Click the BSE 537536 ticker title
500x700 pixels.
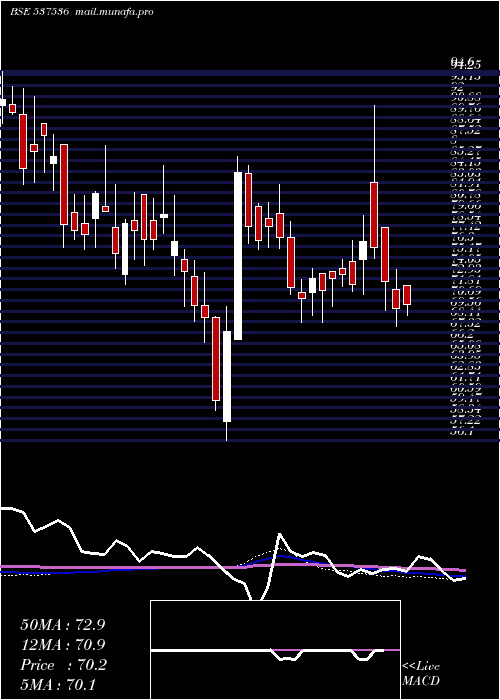tap(39, 12)
